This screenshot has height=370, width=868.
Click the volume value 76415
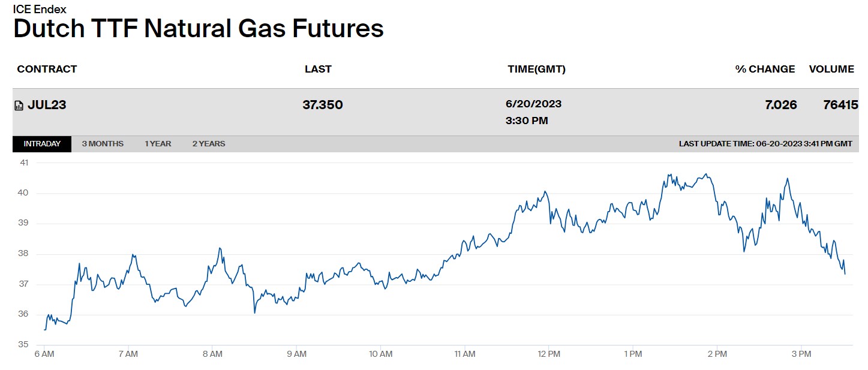click(837, 105)
